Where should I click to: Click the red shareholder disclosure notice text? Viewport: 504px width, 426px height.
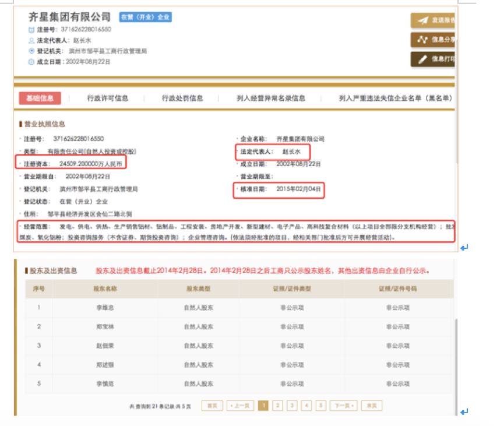[262, 271]
